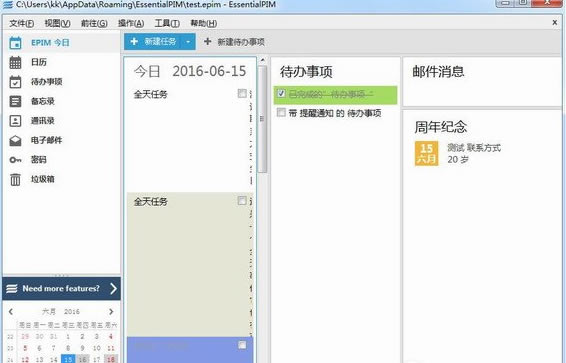Viewport: 566px width, 363px height.
Task: Open the Need more features? banner
Action: click(61, 289)
